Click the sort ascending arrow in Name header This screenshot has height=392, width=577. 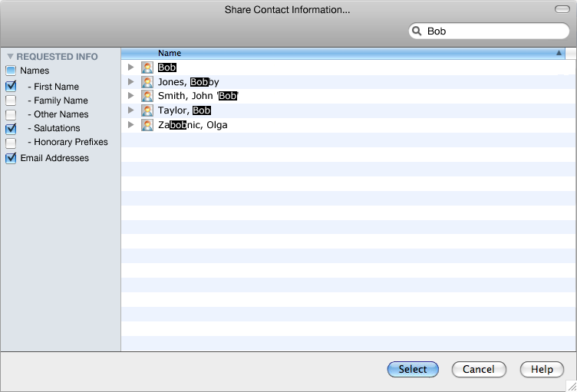point(559,54)
